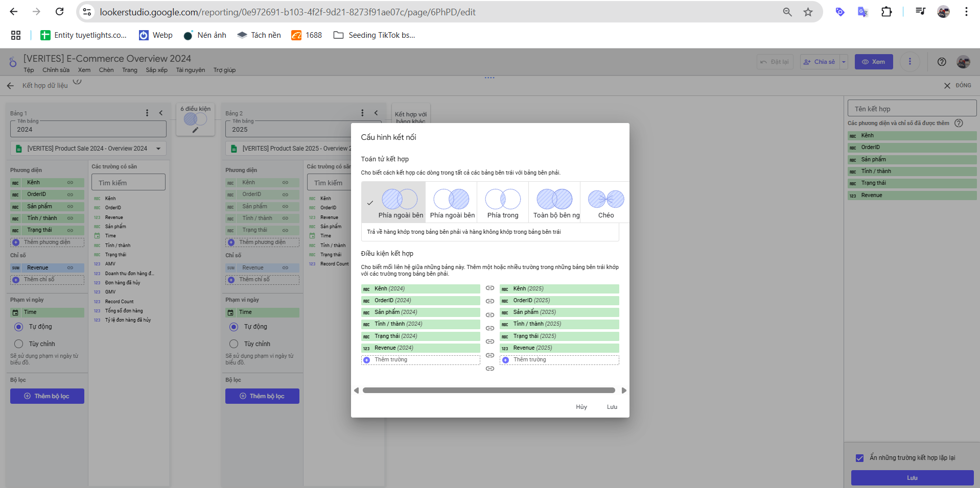Click back arrow next to Kết hợp dữ liệu
This screenshot has height=488, width=980.
10,86
